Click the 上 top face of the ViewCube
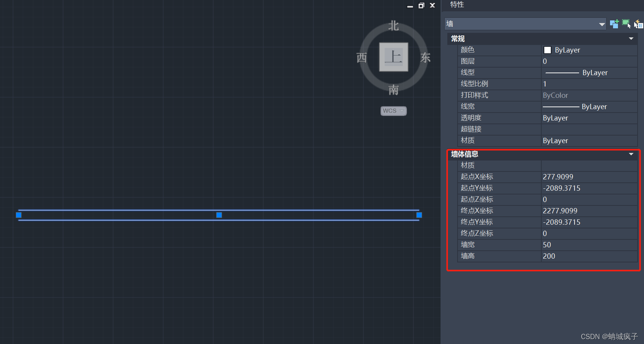The height and width of the screenshot is (344, 644). click(x=393, y=57)
